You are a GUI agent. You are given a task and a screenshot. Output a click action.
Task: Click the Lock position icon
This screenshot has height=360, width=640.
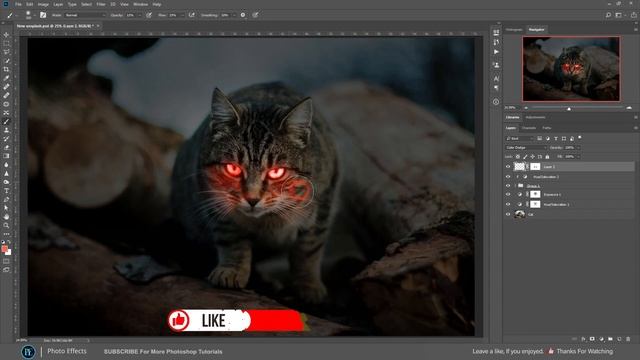pyautogui.click(x=532, y=157)
